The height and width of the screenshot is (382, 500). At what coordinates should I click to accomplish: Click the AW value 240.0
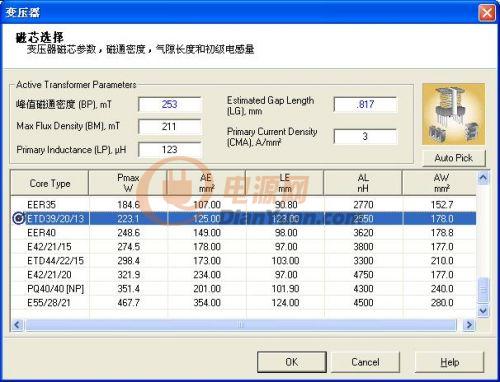tap(442, 289)
